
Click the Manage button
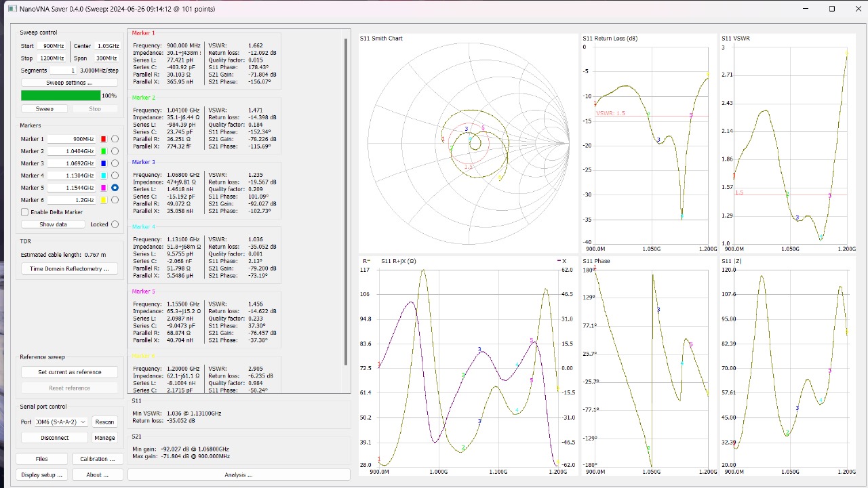pos(104,438)
